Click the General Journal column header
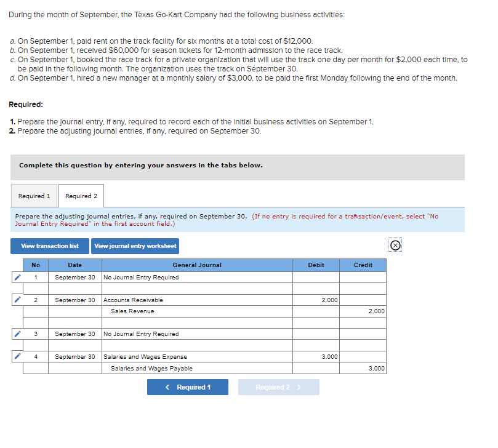498x448 pixels. (197, 265)
